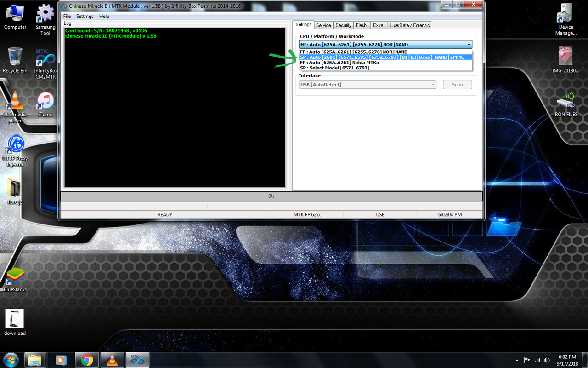
Task: Click the Scan button
Action: pyautogui.click(x=457, y=85)
